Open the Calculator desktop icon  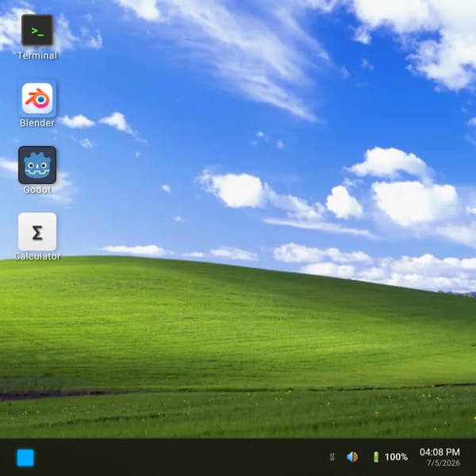tap(37, 232)
